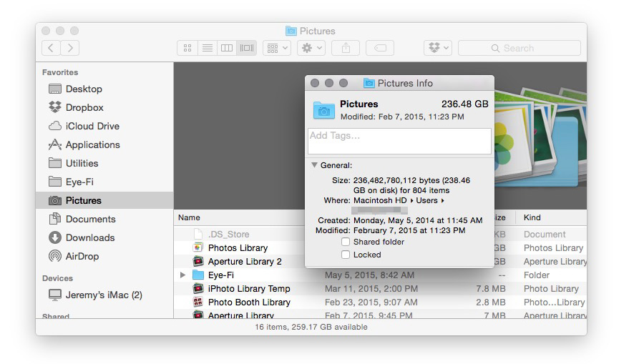Select Pictures in the sidebar
Viewport: 639px width, 364px height.
104,200
